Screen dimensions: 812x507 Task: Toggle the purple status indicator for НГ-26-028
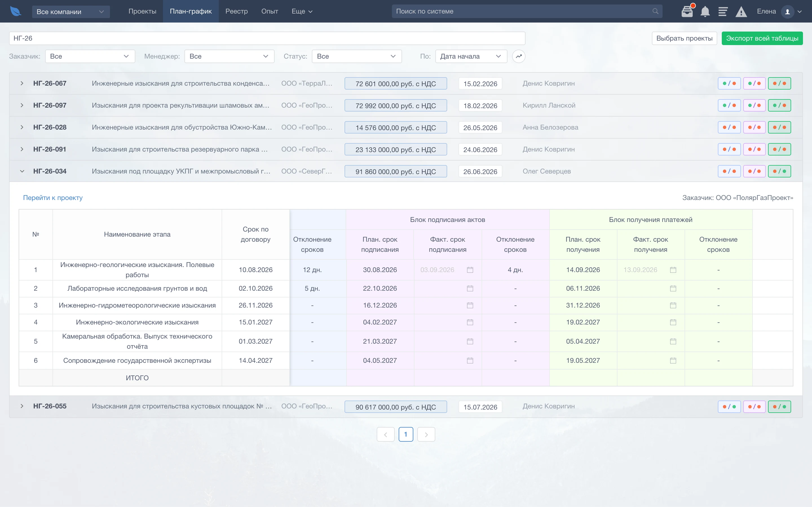coord(754,127)
